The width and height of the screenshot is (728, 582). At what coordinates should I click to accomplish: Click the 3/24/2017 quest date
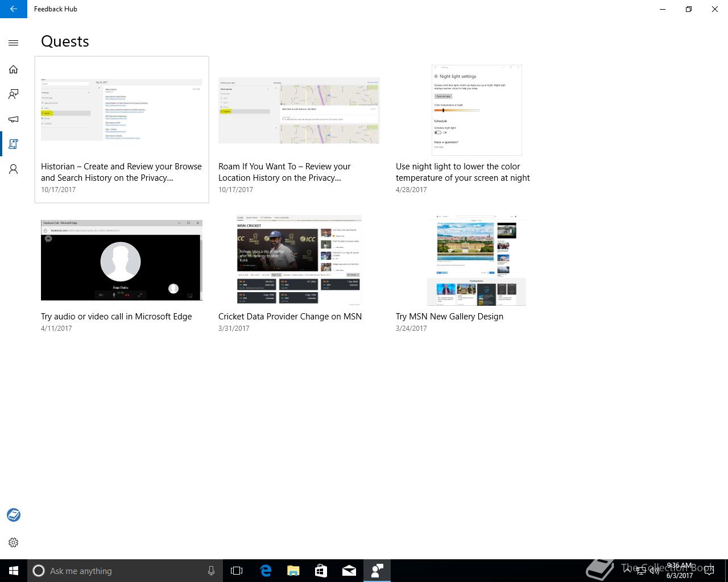[411, 329]
